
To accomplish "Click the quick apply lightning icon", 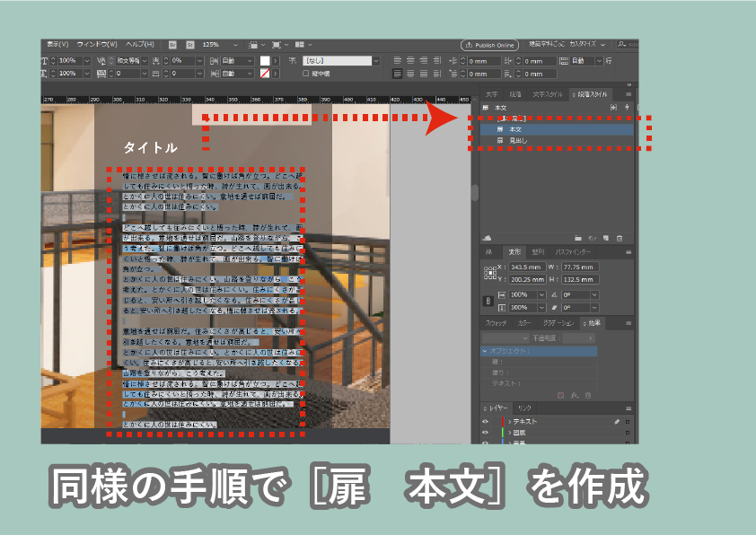I will [x=627, y=108].
